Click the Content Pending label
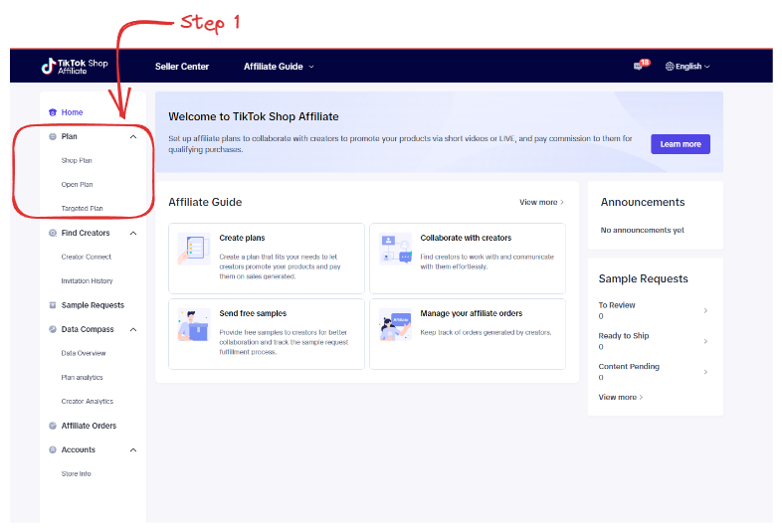782x532 pixels. pyautogui.click(x=629, y=367)
